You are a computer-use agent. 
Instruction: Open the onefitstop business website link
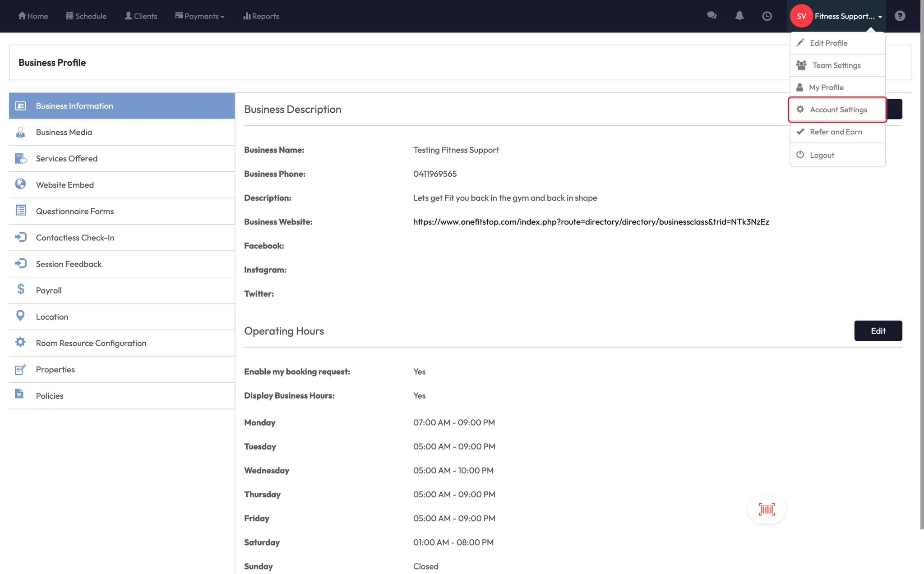[591, 222]
